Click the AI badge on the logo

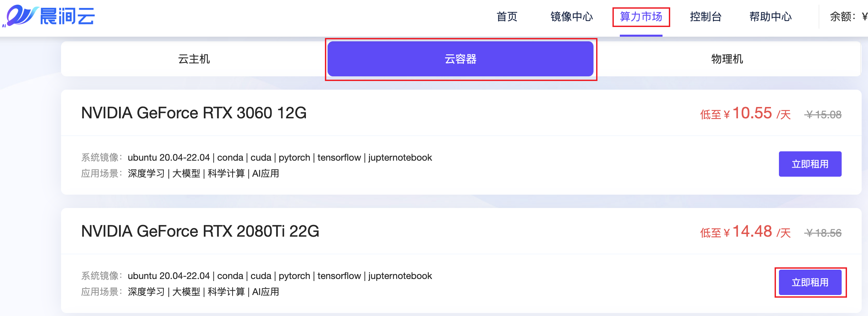coord(5,26)
